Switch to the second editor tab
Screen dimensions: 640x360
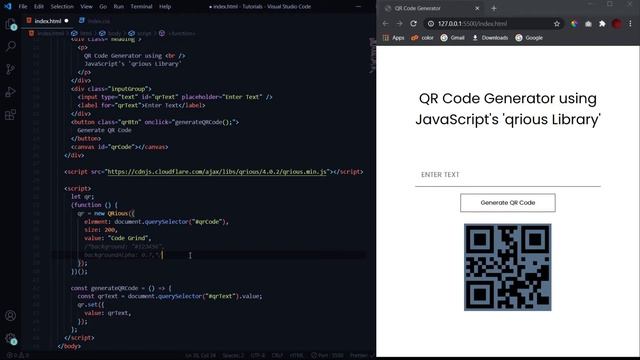coord(95,21)
